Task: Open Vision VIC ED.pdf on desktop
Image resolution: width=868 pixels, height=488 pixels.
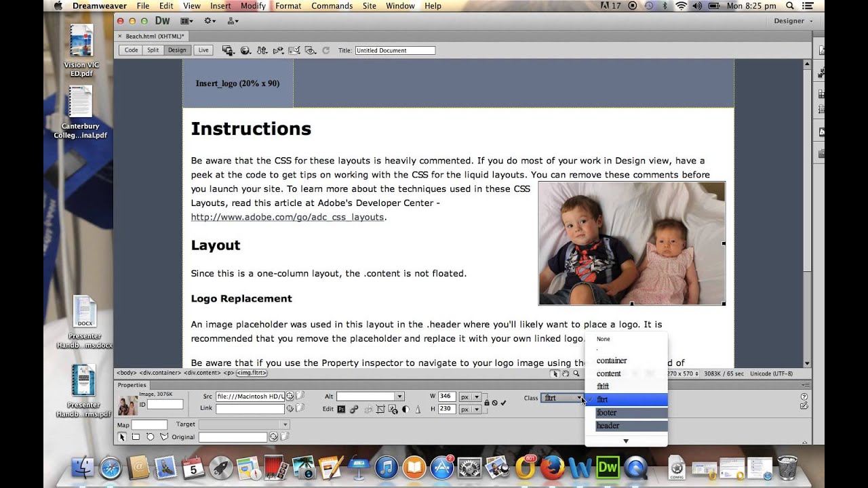Action: pos(81,50)
